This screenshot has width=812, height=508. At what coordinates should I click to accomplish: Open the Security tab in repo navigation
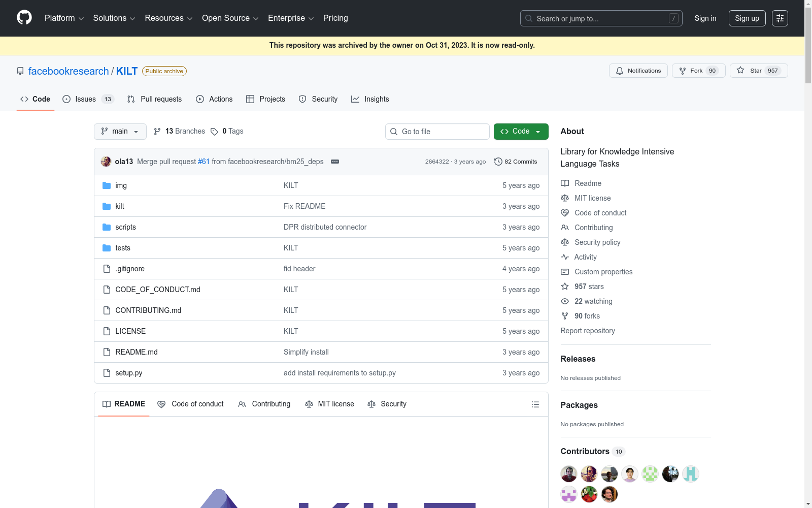click(318, 99)
